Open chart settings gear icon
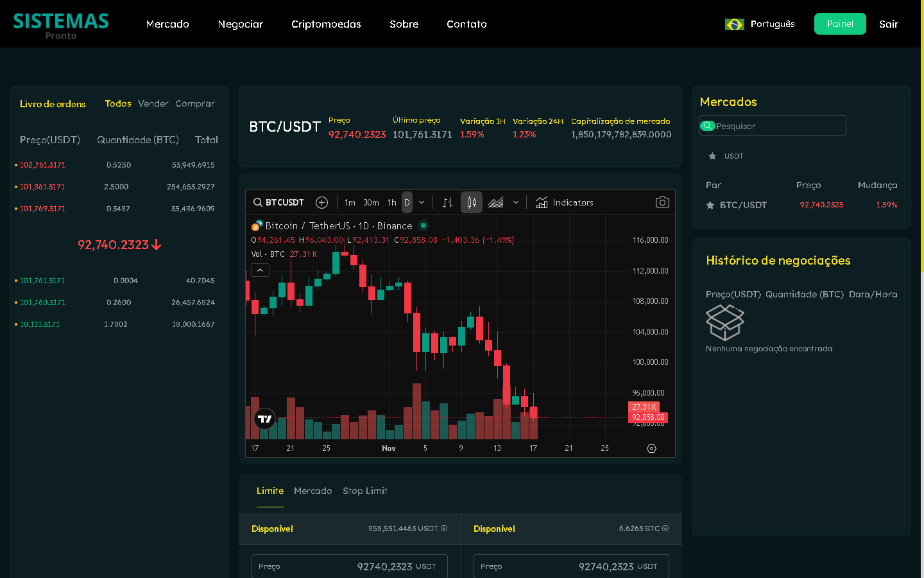This screenshot has width=924, height=578. click(651, 448)
